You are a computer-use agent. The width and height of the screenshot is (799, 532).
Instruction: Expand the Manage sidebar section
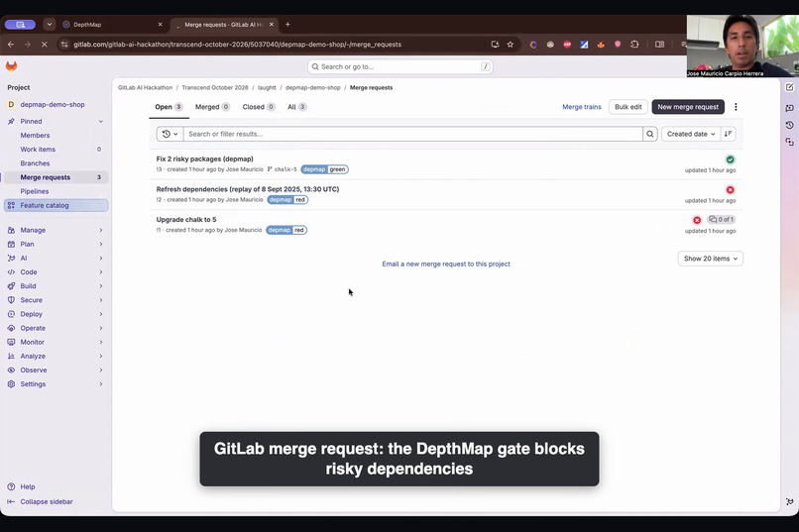coord(56,230)
